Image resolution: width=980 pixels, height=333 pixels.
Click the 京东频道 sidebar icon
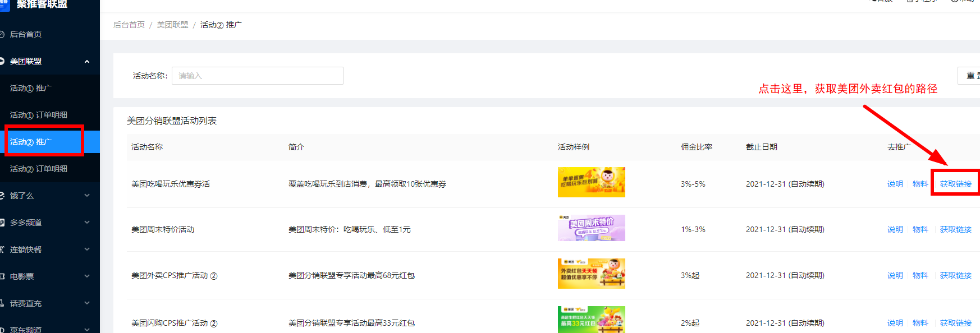2,330
